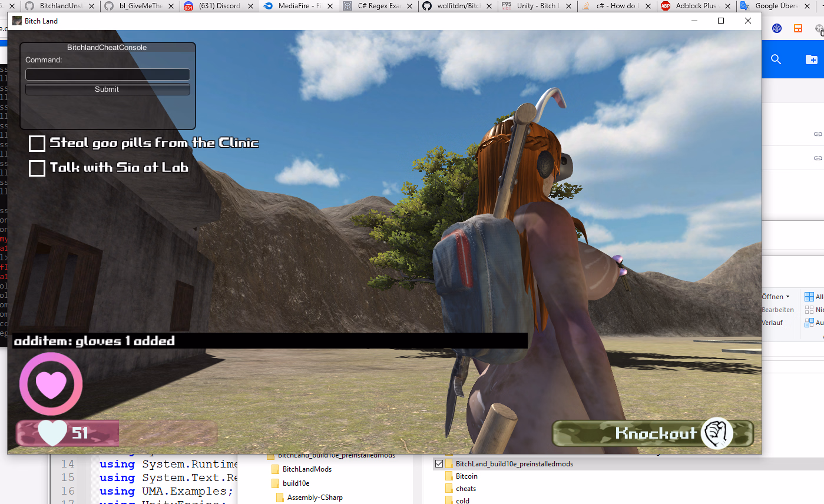This screenshot has width=824, height=504.
Task: Open the cheats folder in the file list
Action: coord(465,489)
